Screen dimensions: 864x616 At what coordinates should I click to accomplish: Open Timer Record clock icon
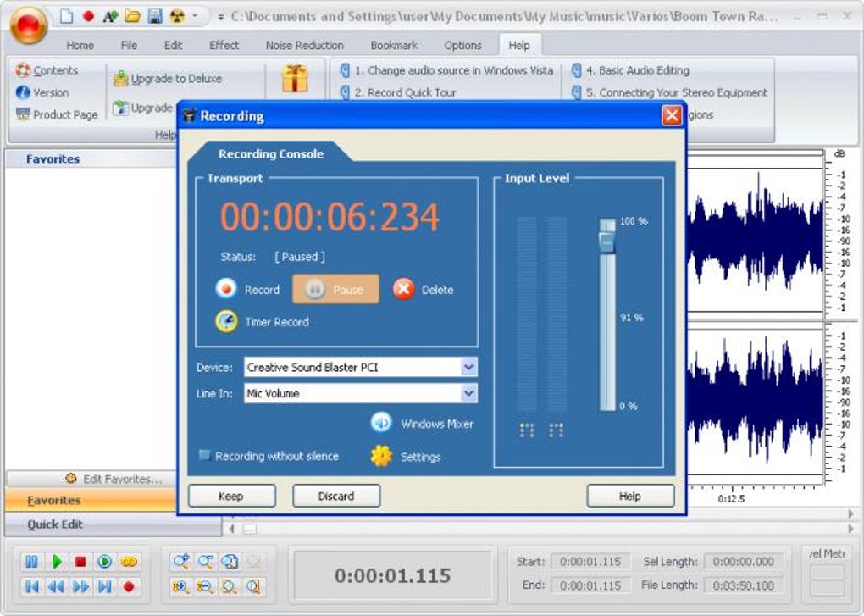(x=226, y=321)
